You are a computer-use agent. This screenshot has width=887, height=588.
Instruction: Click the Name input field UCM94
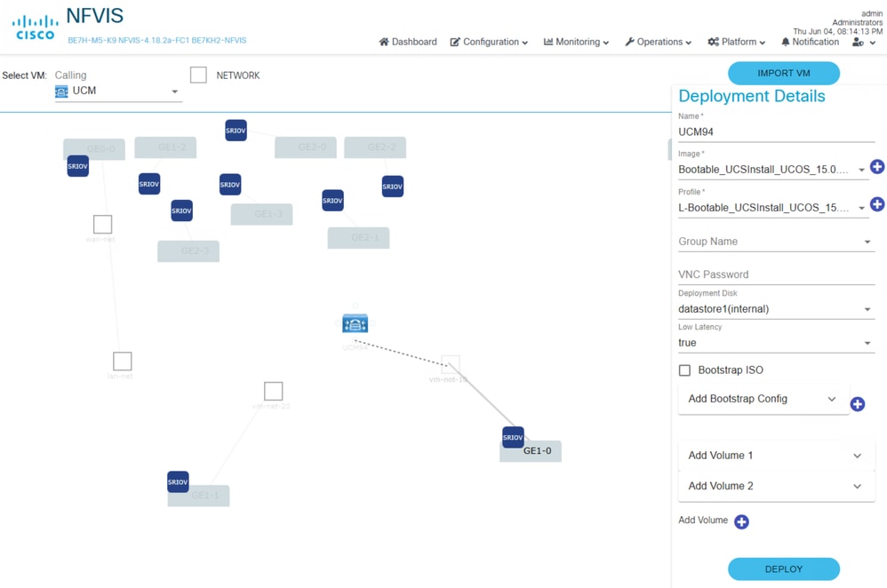click(776, 131)
